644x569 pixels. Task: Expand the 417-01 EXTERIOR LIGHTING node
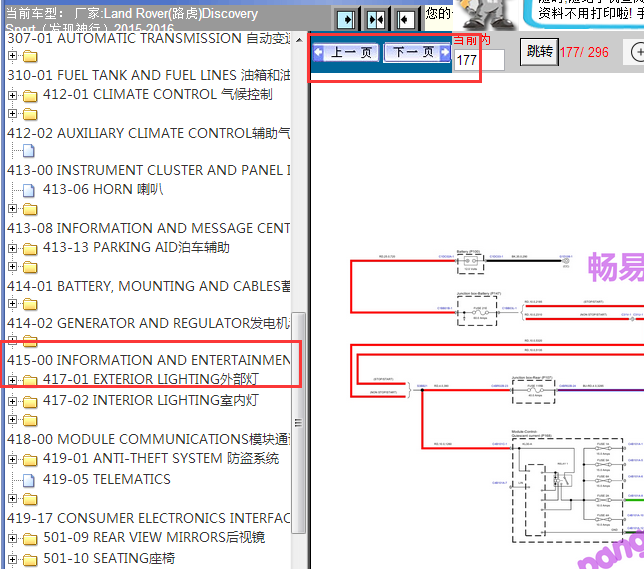pos(12,380)
